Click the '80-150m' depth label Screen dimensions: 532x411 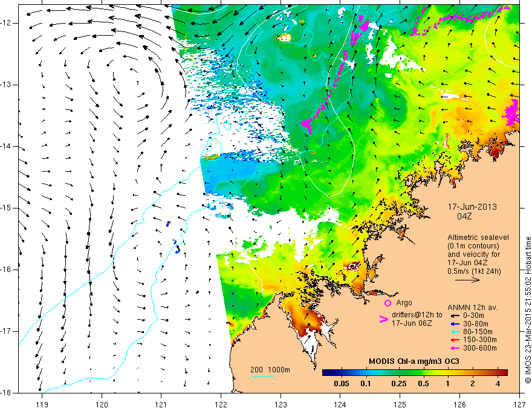pos(478,332)
